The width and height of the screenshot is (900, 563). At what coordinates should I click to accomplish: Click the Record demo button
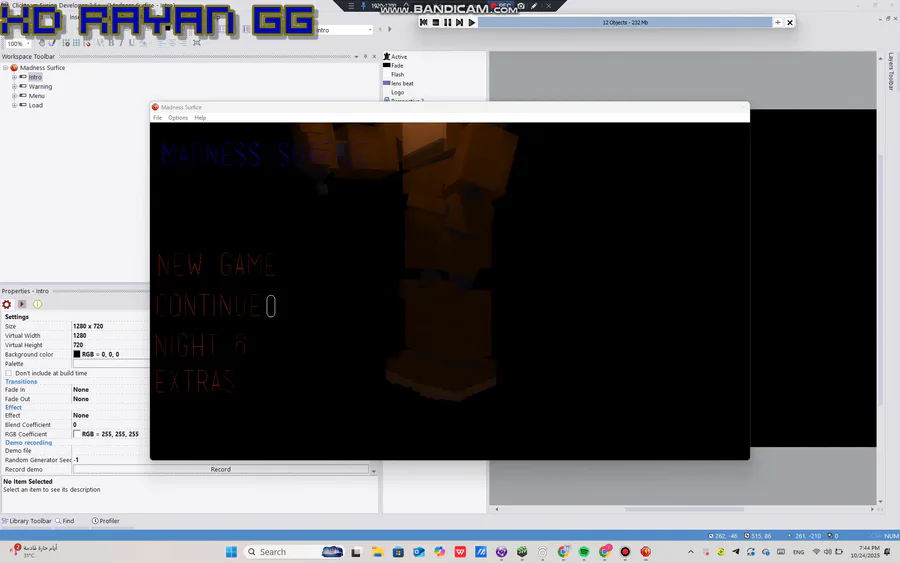pyautogui.click(x=220, y=469)
